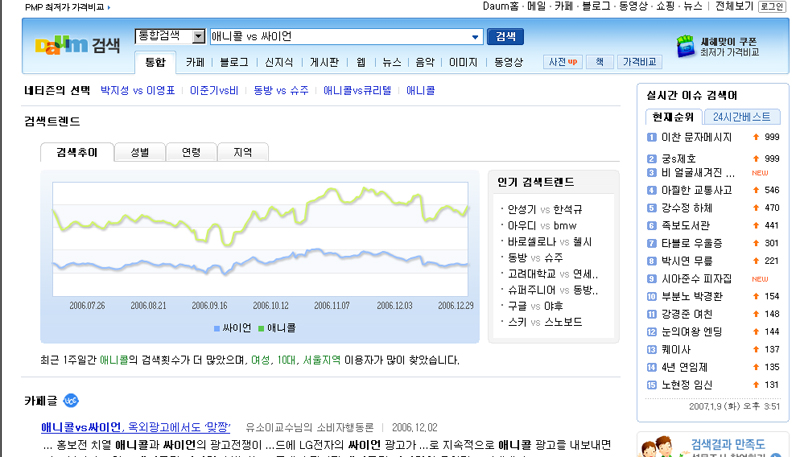
Task: Open 스키 vs 스노보드 trend
Action: [x=544, y=322]
